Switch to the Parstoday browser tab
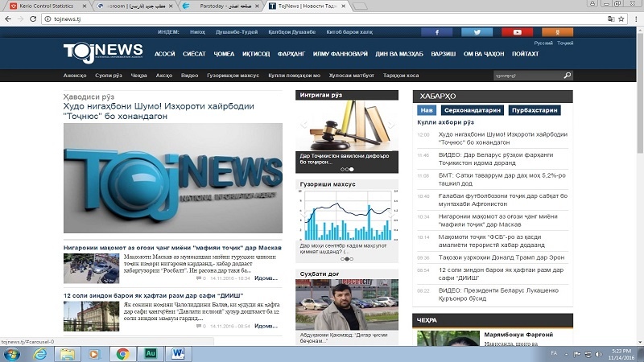The height and width of the screenshot is (362, 644). coord(222,6)
